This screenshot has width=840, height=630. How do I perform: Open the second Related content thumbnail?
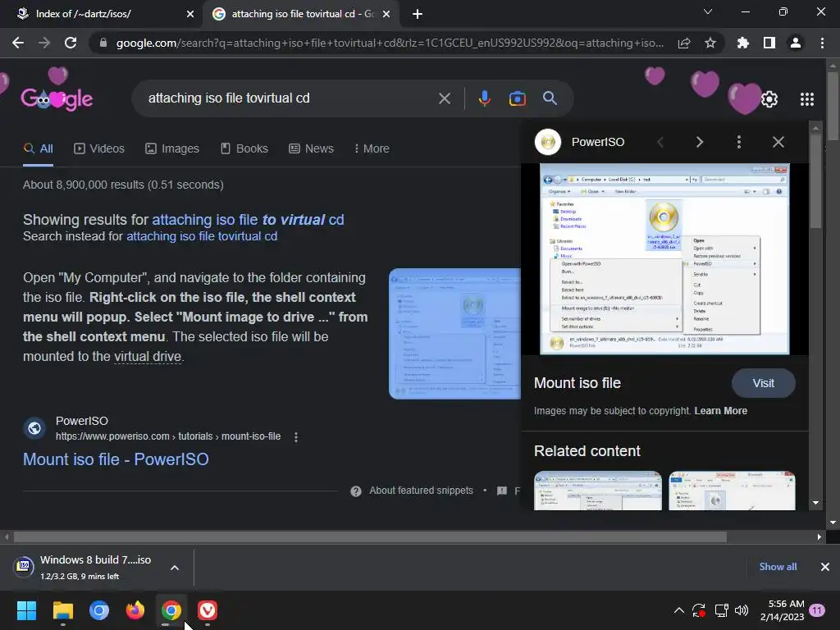(x=732, y=491)
